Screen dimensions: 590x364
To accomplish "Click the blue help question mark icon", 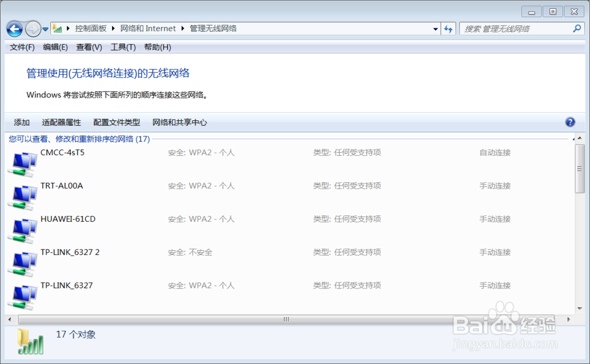I will coord(570,122).
